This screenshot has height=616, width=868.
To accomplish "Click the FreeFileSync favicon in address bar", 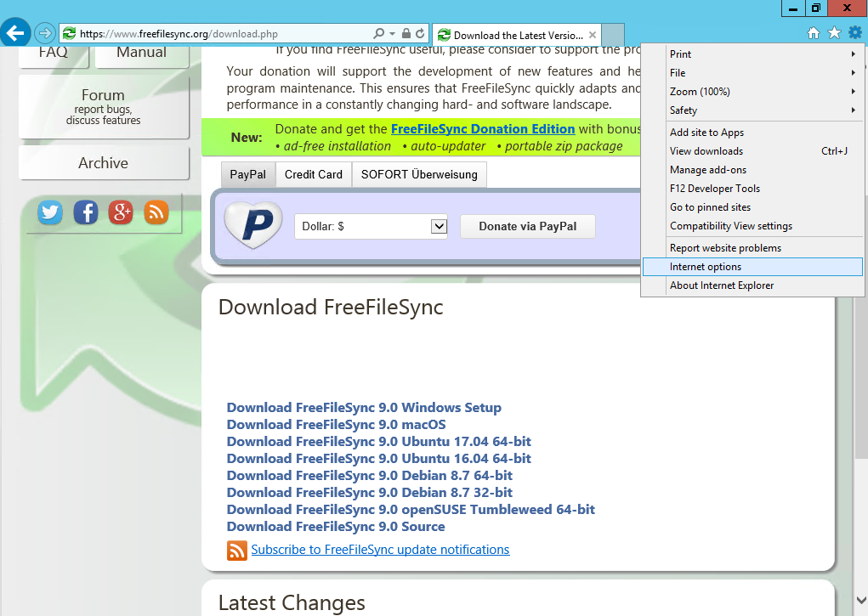I will [69, 34].
